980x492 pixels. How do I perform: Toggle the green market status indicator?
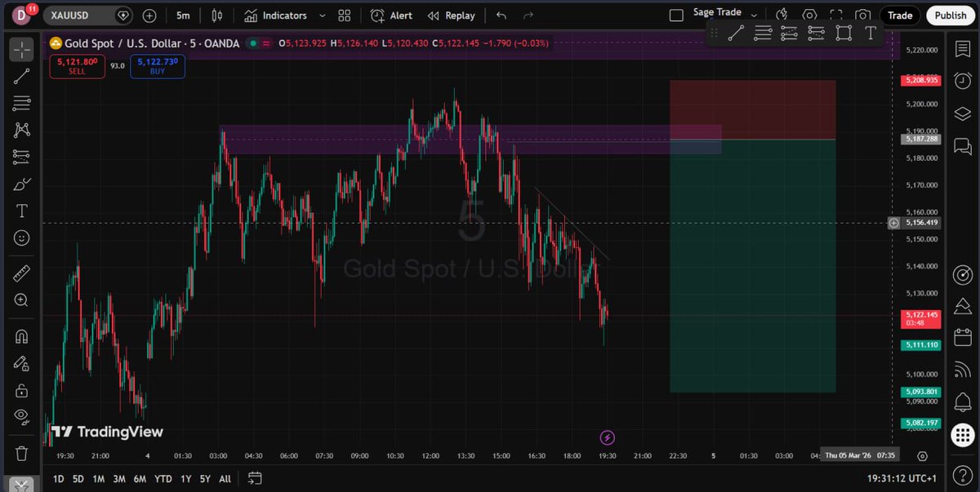253,43
